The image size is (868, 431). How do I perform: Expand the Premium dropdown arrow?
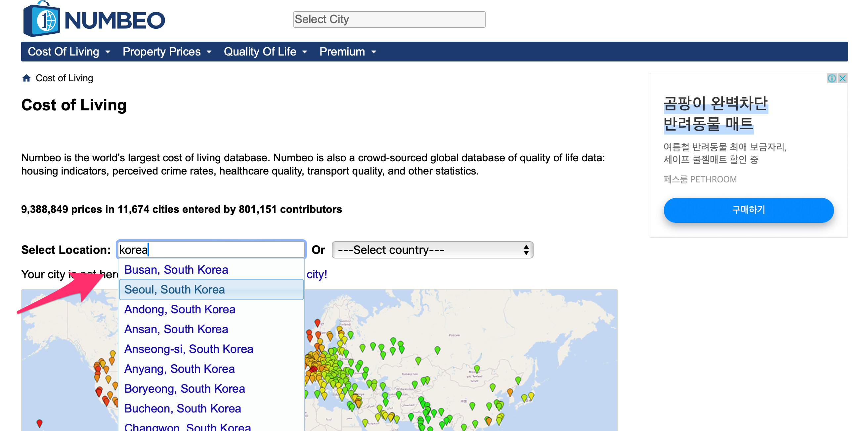[374, 52]
